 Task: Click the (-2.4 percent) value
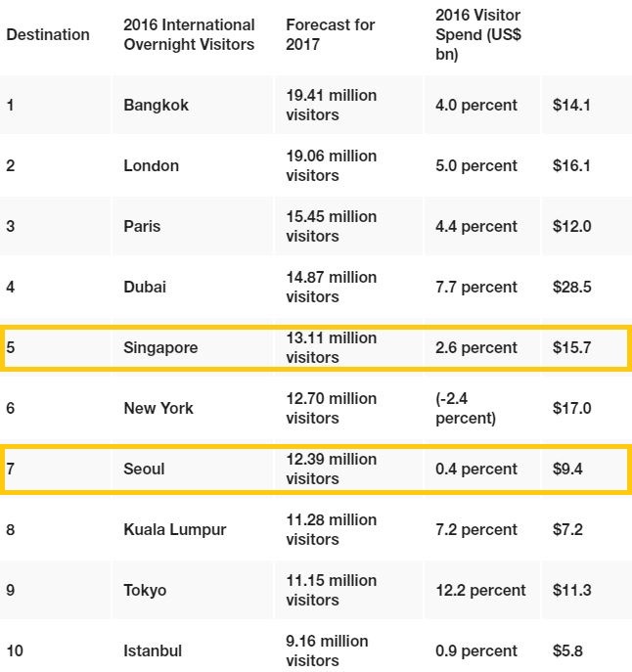point(466,408)
